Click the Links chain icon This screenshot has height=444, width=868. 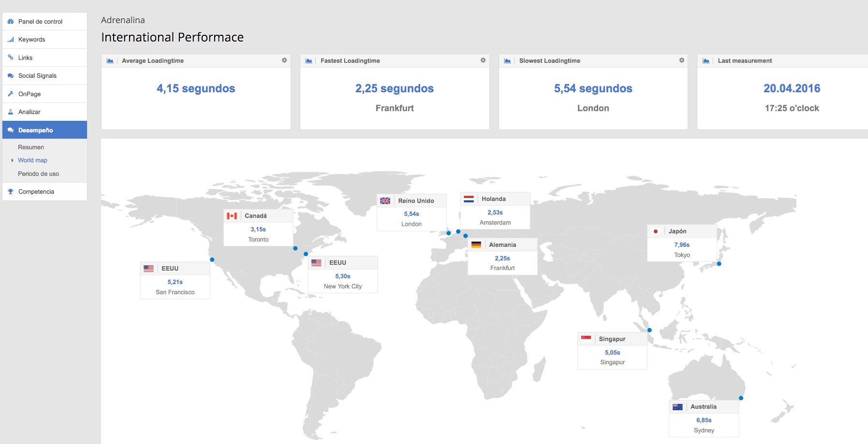pos(11,57)
